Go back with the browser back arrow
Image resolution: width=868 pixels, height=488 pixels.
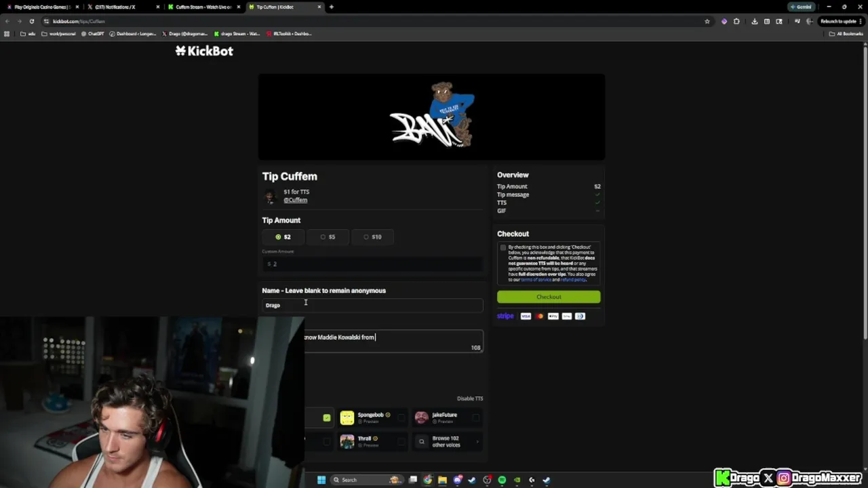pos(7,21)
